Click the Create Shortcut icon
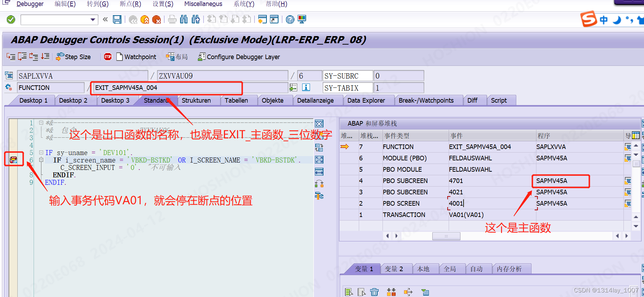 click(274, 19)
